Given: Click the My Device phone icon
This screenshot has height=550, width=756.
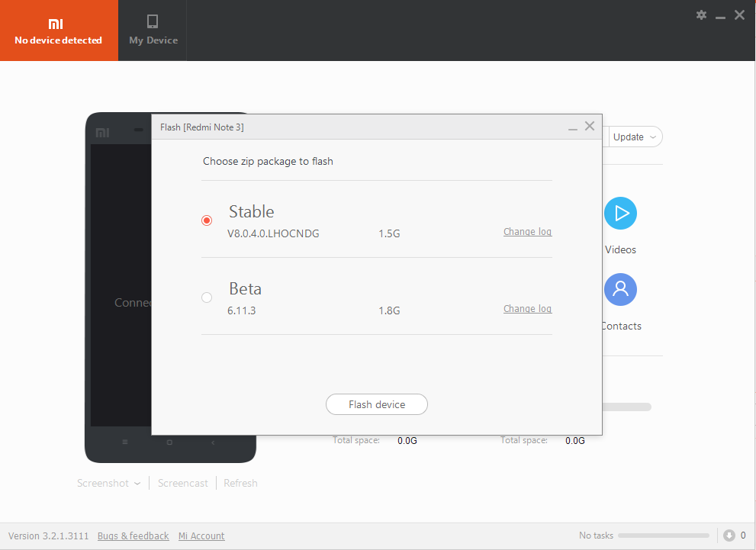Looking at the screenshot, I should [153, 21].
